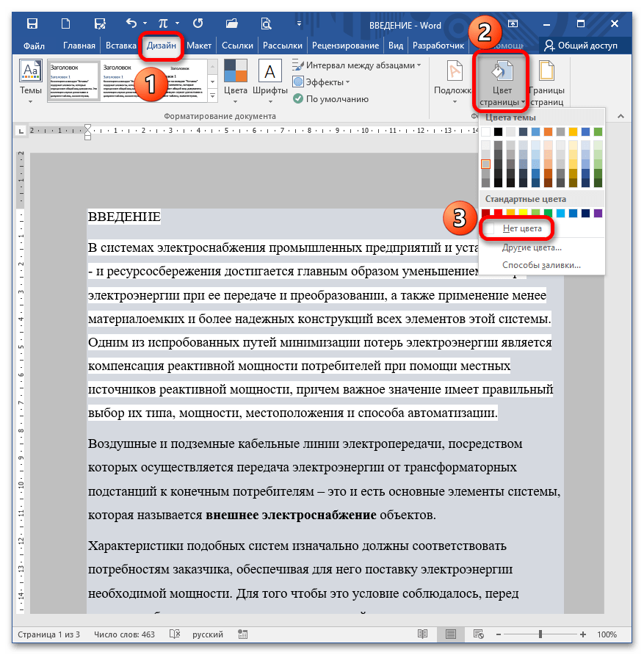Switch to the Главная tab

pos(79,46)
